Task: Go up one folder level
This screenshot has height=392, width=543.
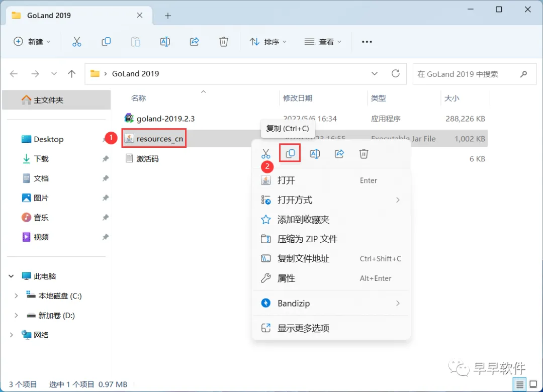Action: click(x=72, y=74)
